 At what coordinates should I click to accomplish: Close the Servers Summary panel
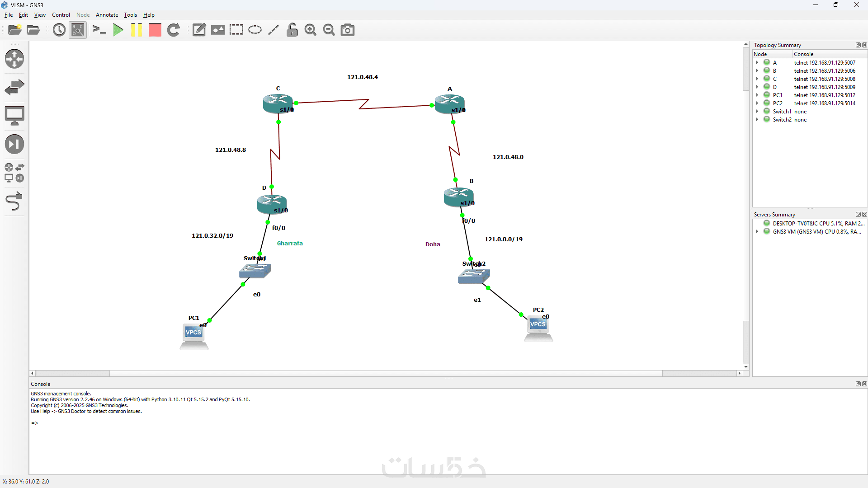tap(864, 215)
